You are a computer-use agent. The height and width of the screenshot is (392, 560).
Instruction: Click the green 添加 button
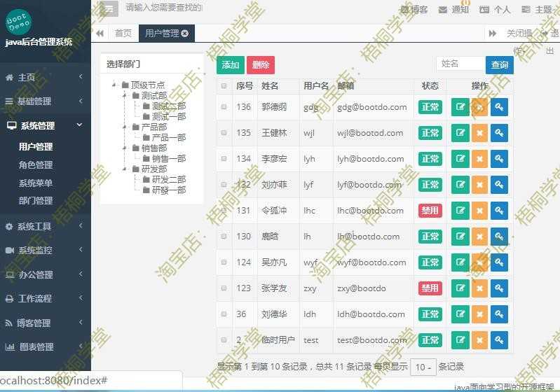(231, 65)
